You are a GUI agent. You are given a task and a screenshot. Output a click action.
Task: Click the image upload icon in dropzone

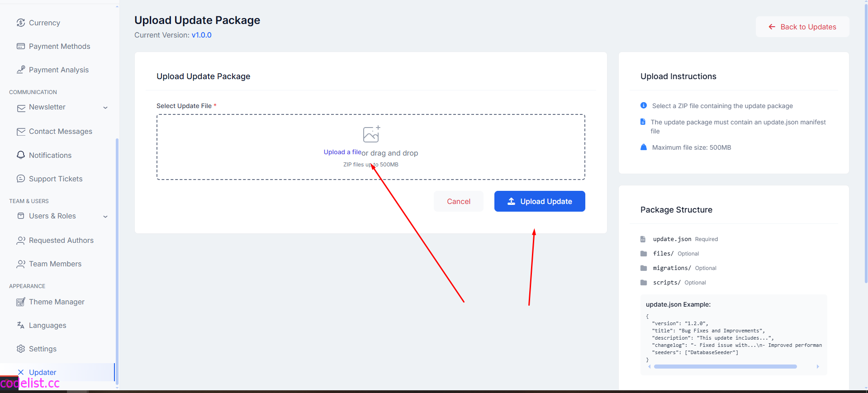pos(371,134)
